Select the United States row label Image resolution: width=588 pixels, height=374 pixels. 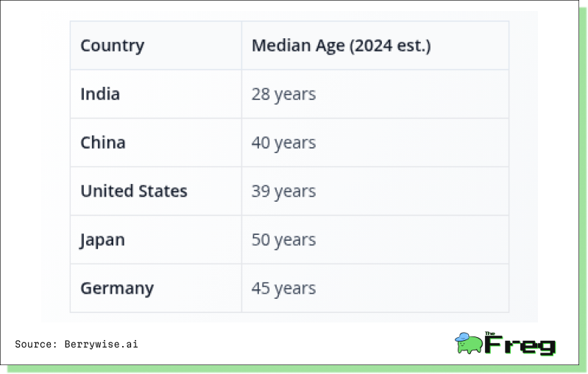[134, 191]
